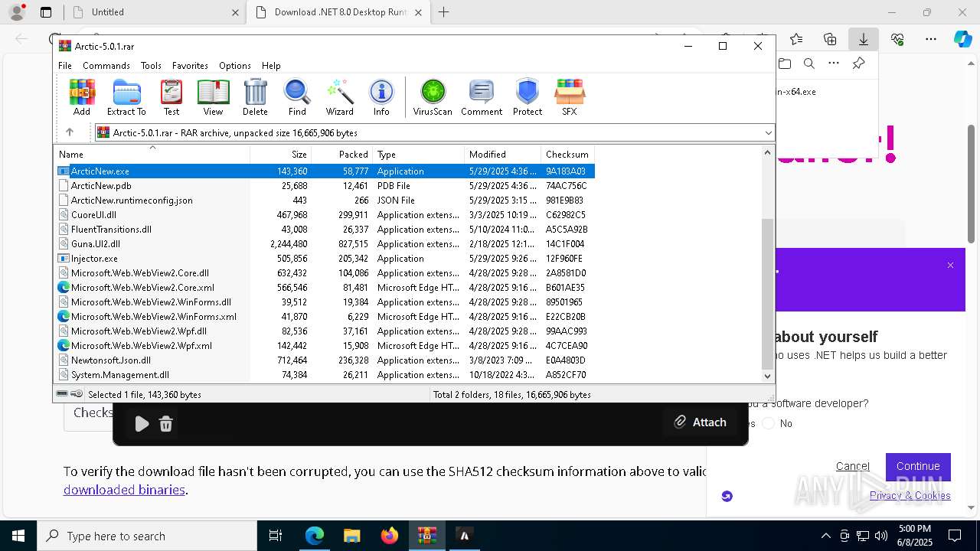Click the Protect shield icon
Screen dimensions: 980x551
click(x=528, y=97)
